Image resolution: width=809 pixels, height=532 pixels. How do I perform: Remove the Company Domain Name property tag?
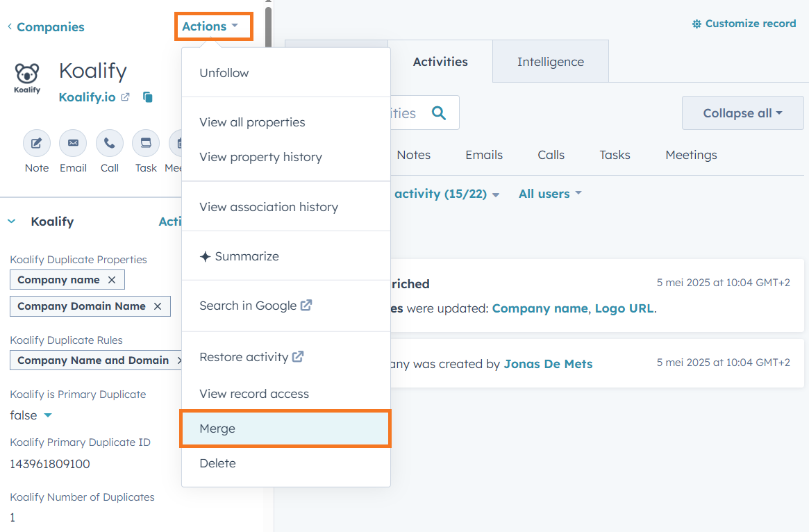click(158, 306)
